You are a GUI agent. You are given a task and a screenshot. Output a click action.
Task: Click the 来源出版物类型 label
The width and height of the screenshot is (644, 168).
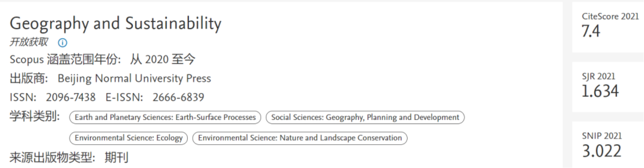(52, 157)
